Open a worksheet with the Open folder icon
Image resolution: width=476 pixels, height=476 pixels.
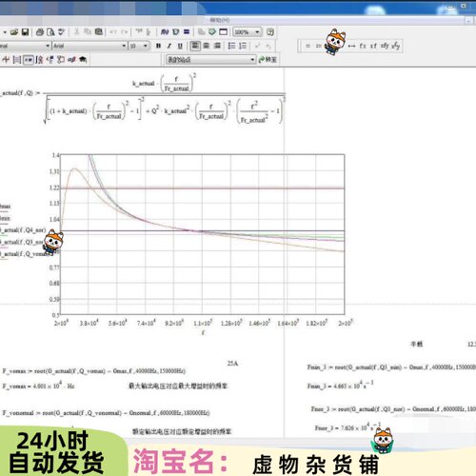pyautogui.click(x=14, y=32)
